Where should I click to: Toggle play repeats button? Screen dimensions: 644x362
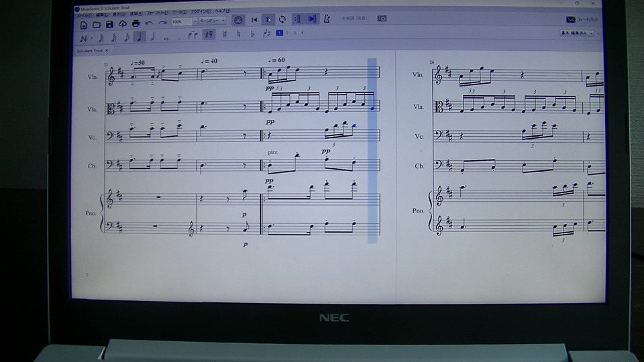coord(297,19)
